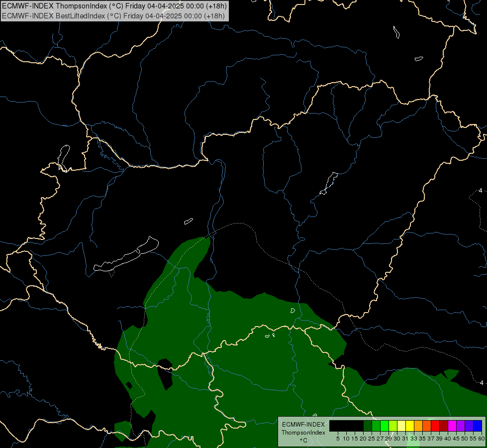Select the pure yellow 31–33 legend swatch
Viewport: 487px width, 448px height.
click(410, 426)
